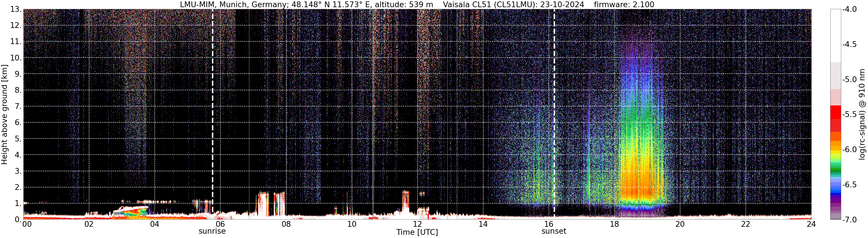868x238 pixels.
Task: Click the 'sunset' label below the axis
Action: (x=554, y=231)
